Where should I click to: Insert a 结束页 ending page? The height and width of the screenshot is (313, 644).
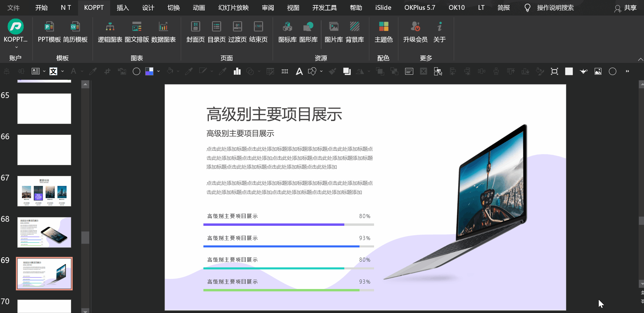(258, 32)
